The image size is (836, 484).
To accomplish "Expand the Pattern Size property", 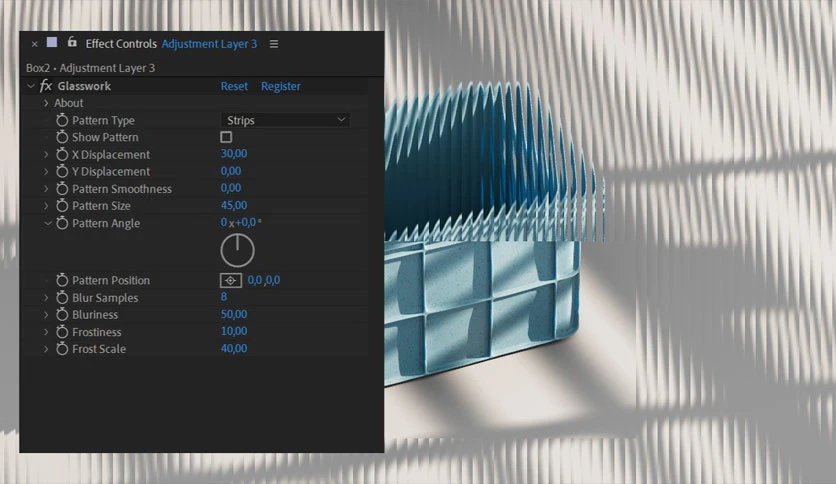I will point(46,206).
